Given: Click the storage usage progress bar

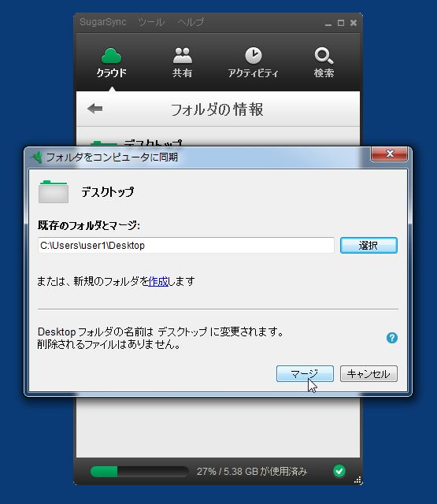Looking at the screenshot, I should (x=139, y=472).
